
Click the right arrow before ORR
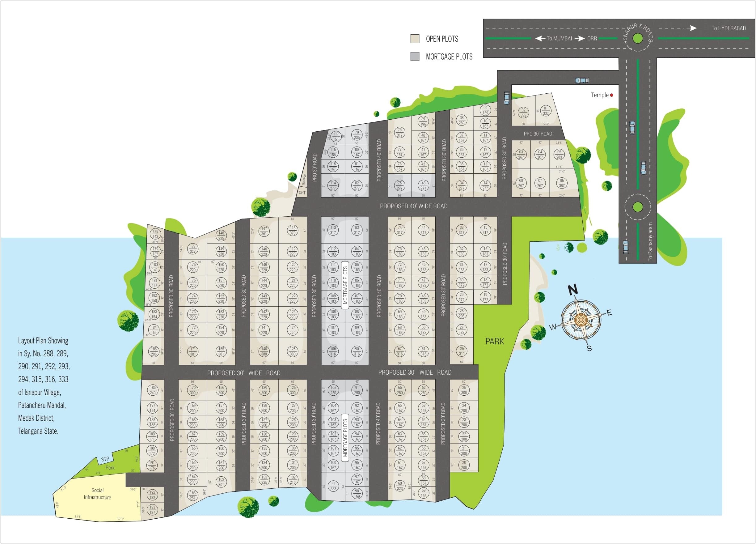580,38
